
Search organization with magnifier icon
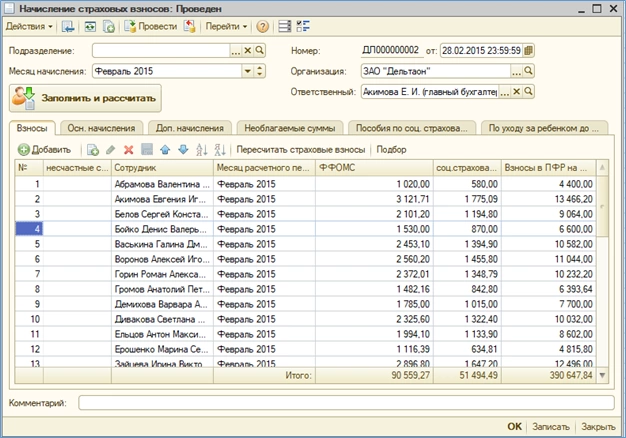point(530,72)
